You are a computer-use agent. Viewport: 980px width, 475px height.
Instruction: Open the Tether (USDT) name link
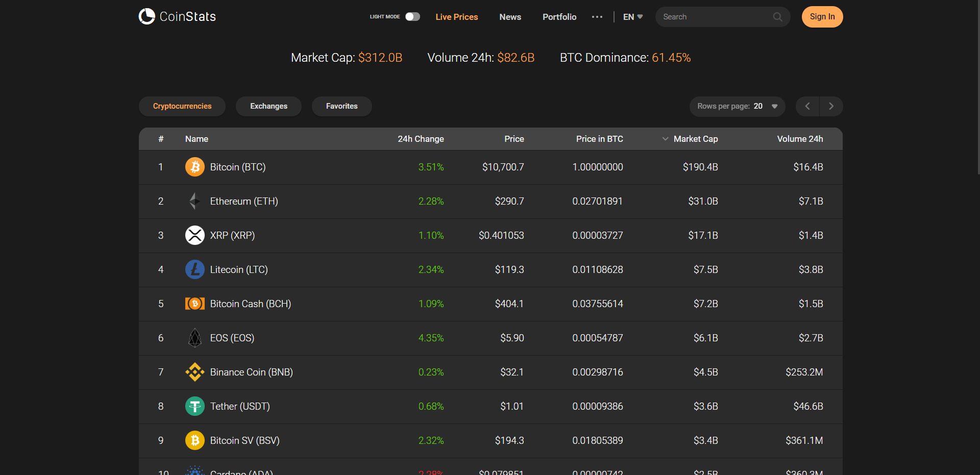coord(240,406)
